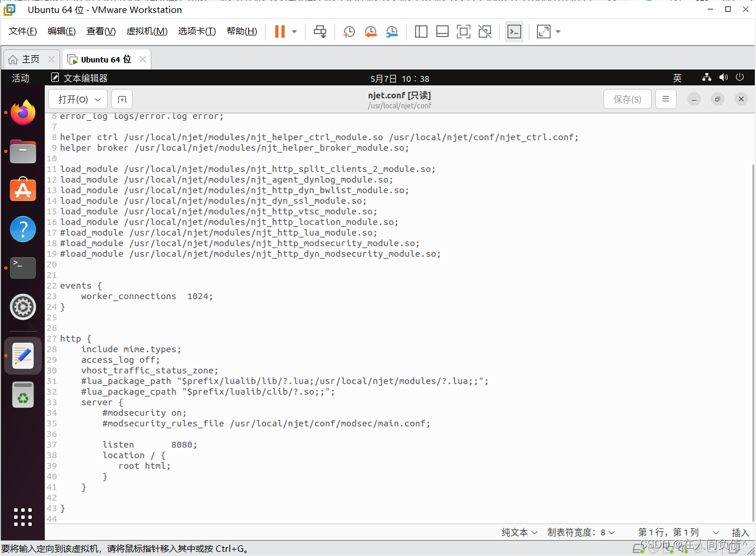This screenshot has height=556, width=756.
Task: Open the 文本编辑器 app menu in top bar
Action: [x=79, y=78]
